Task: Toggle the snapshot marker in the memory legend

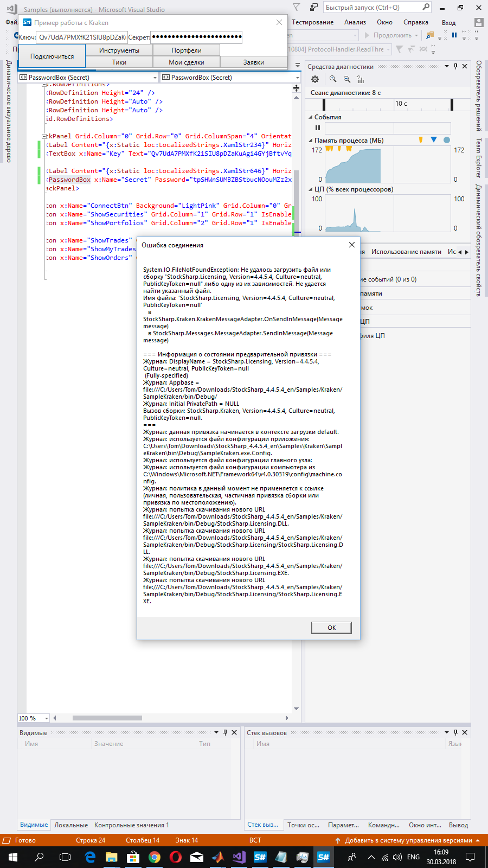Action: click(434, 140)
